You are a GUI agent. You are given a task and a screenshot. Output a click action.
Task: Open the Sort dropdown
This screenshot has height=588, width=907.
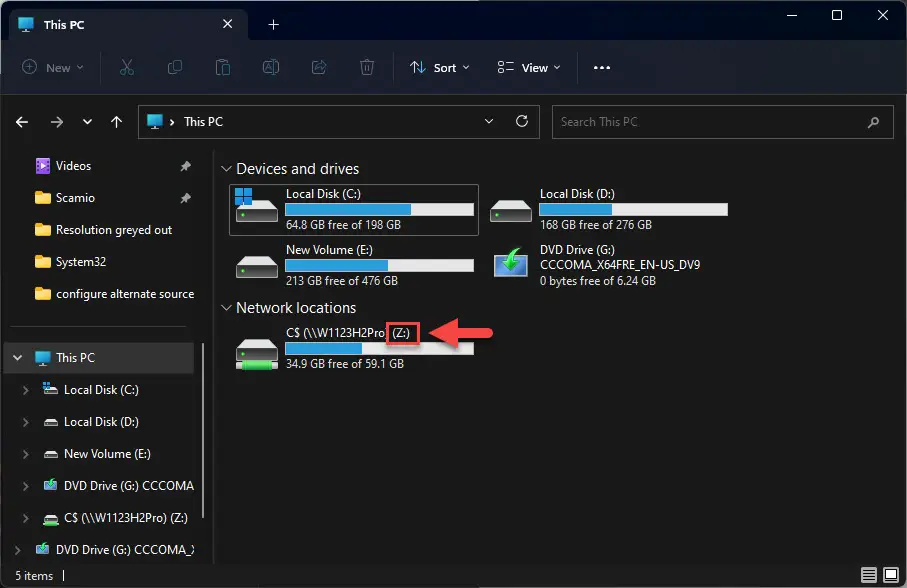(440, 67)
